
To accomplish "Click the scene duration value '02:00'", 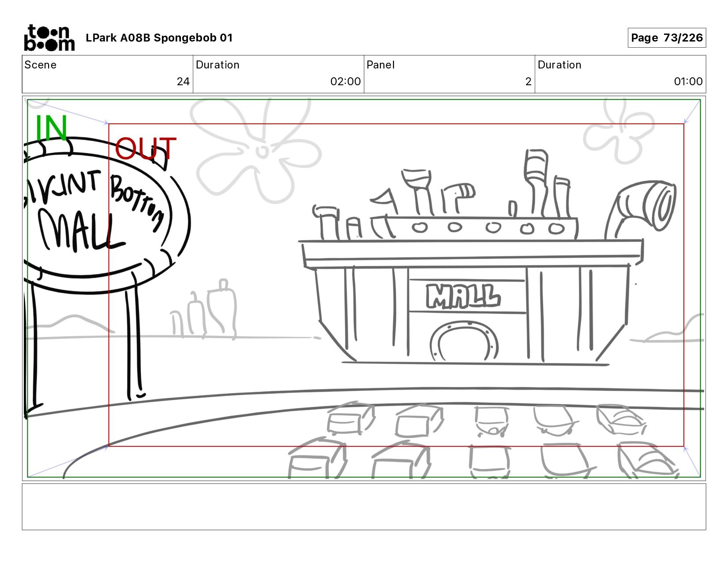I will coord(345,82).
